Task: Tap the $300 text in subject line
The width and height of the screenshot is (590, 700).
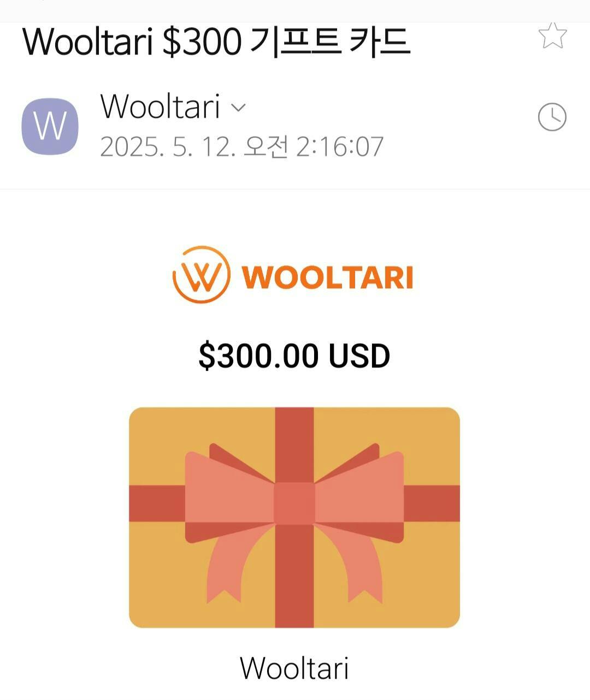Action: 202,42
